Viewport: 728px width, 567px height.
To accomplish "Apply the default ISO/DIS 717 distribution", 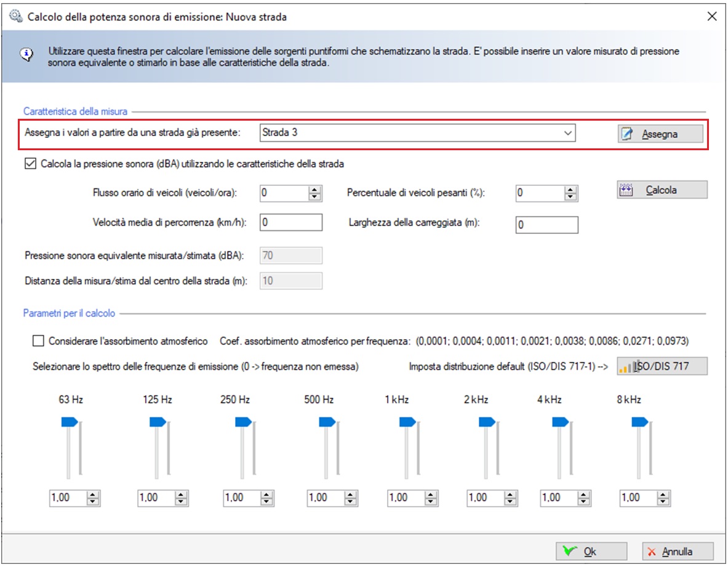I will (x=662, y=366).
